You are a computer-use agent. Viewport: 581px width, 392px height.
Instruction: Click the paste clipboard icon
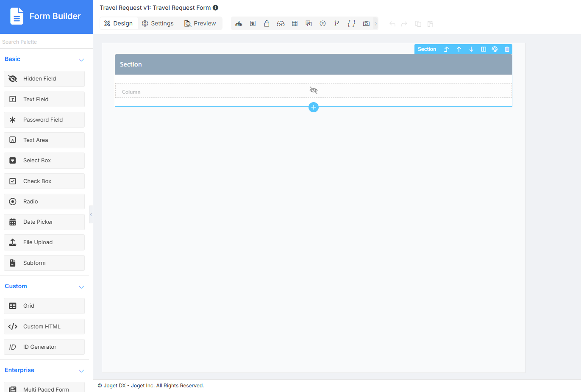(x=430, y=24)
